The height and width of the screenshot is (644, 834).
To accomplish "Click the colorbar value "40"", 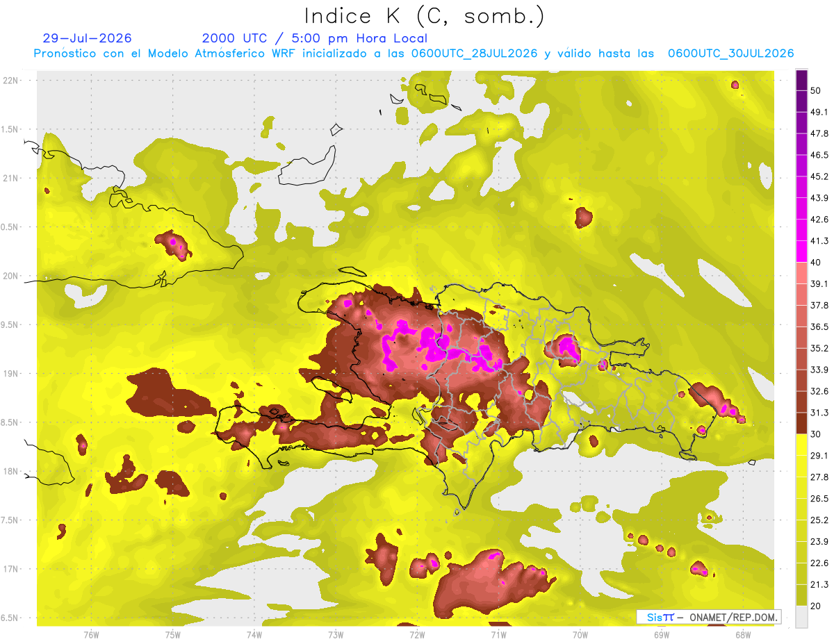I will (x=816, y=263).
